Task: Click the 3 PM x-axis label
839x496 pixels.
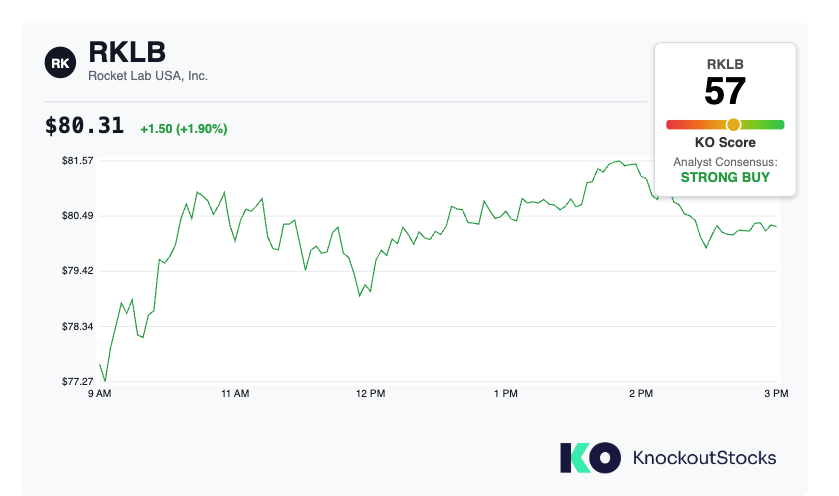Action: click(x=776, y=393)
